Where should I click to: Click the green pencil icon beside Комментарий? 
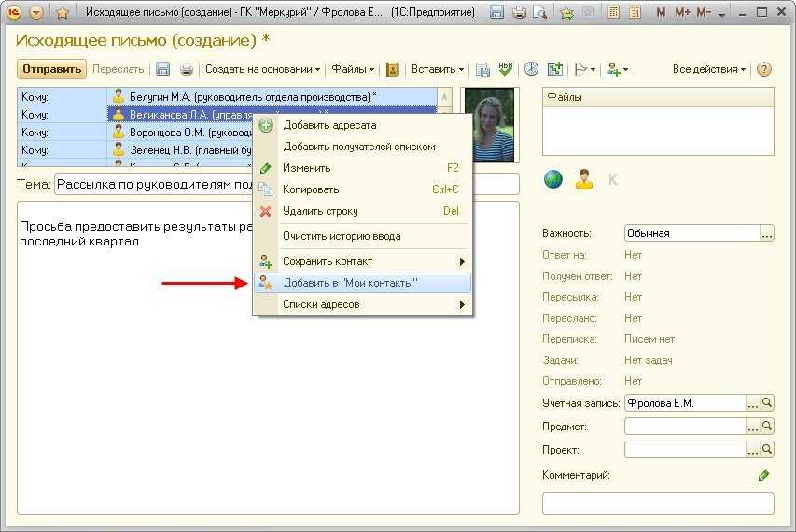pos(764,475)
